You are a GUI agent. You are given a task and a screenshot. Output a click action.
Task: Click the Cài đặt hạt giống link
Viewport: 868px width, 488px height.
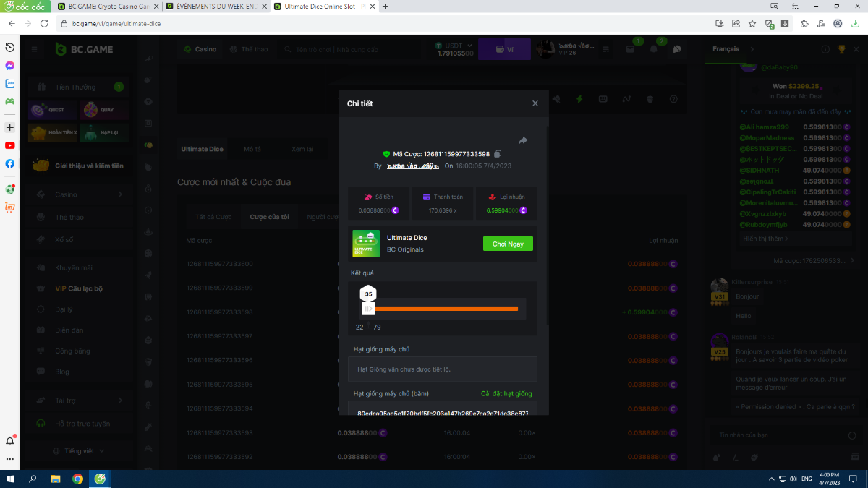[x=506, y=394]
